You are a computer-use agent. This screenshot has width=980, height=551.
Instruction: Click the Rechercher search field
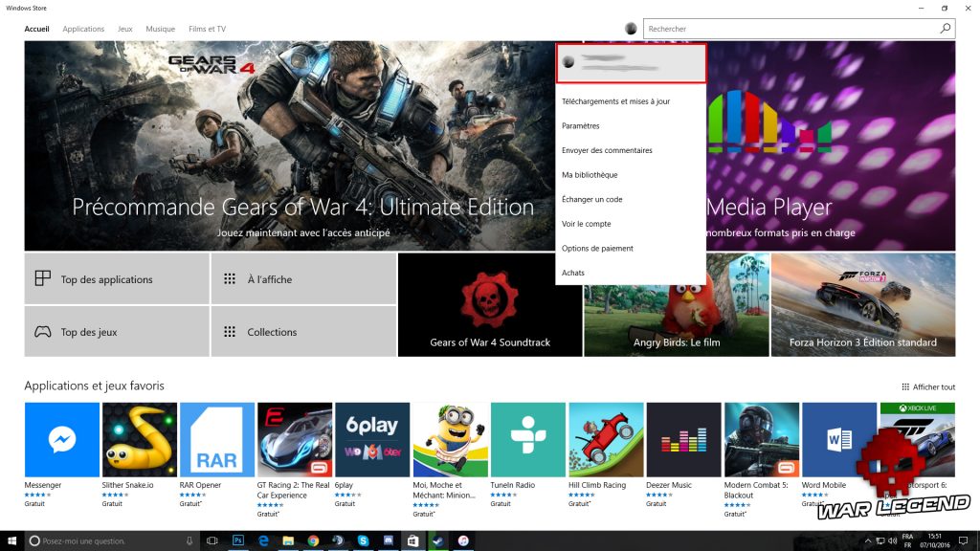(790, 29)
